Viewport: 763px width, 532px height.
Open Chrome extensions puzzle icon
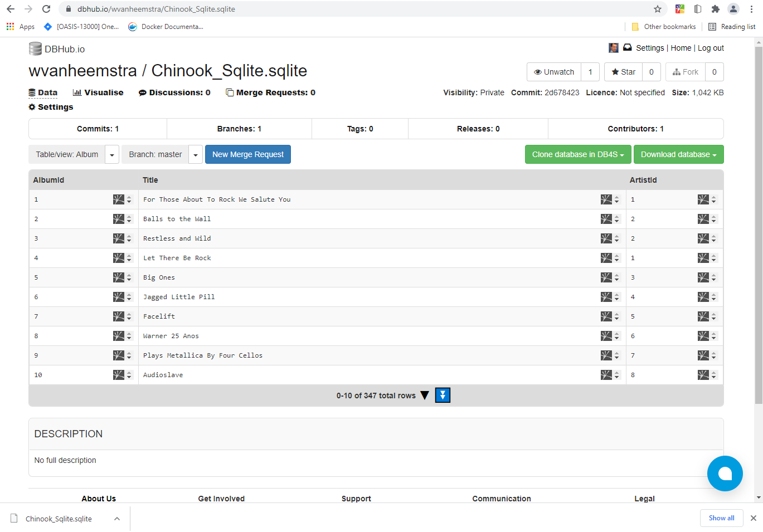click(x=716, y=9)
